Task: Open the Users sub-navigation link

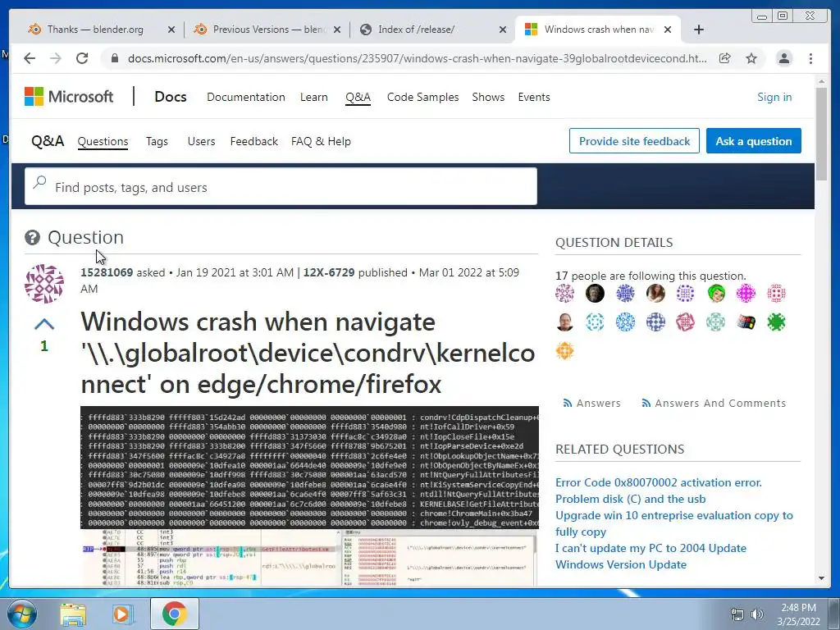Action: tap(202, 141)
